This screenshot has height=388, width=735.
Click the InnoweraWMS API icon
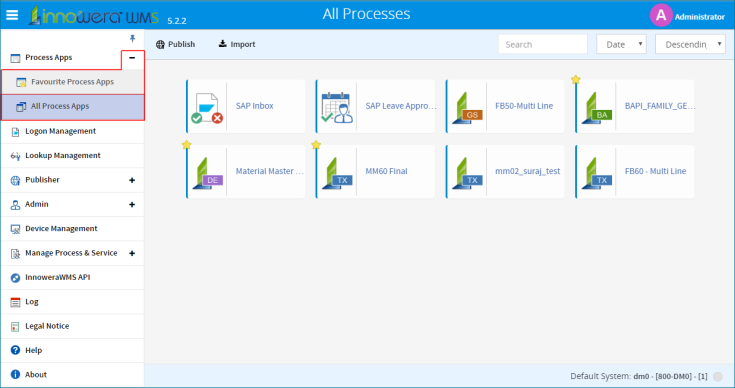(x=15, y=278)
